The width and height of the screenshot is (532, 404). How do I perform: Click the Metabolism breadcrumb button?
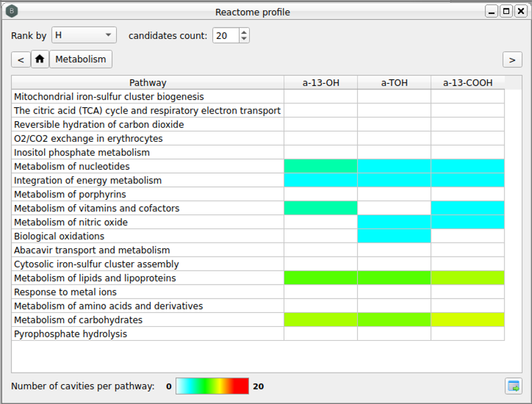coord(80,59)
